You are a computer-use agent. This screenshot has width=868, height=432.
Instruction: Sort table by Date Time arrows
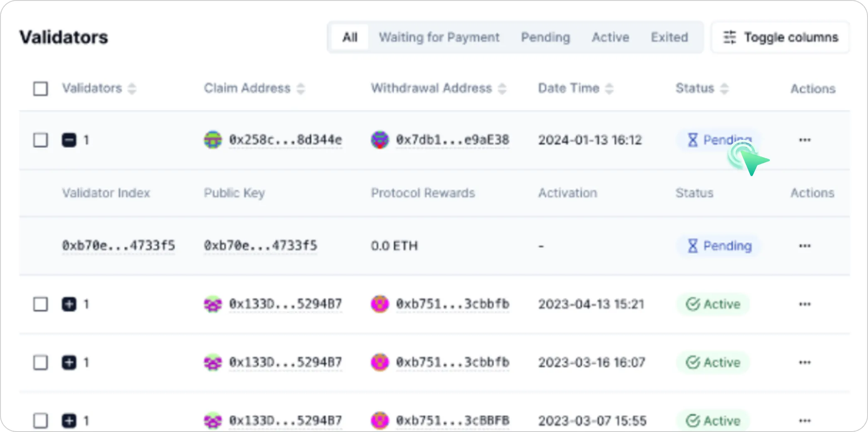coord(609,89)
